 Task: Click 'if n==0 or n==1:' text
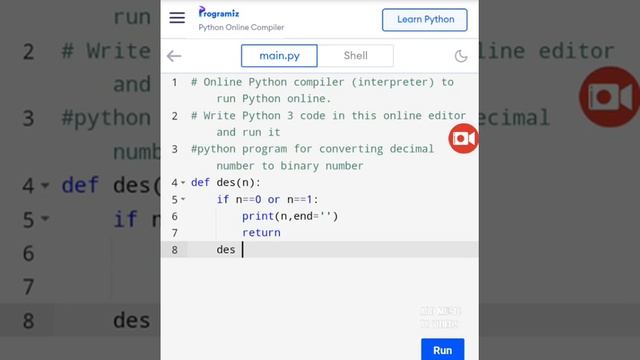pyautogui.click(x=267, y=199)
